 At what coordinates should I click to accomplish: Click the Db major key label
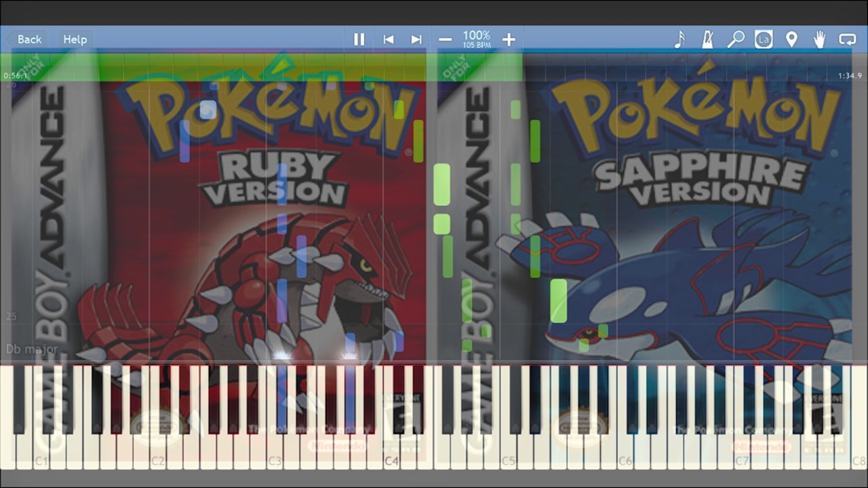click(x=32, y=349)
